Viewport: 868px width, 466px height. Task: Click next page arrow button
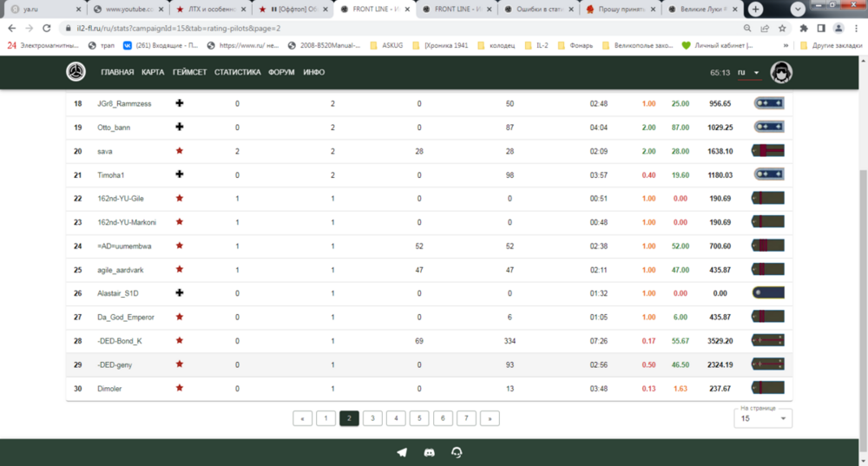(x=490, y=418)
